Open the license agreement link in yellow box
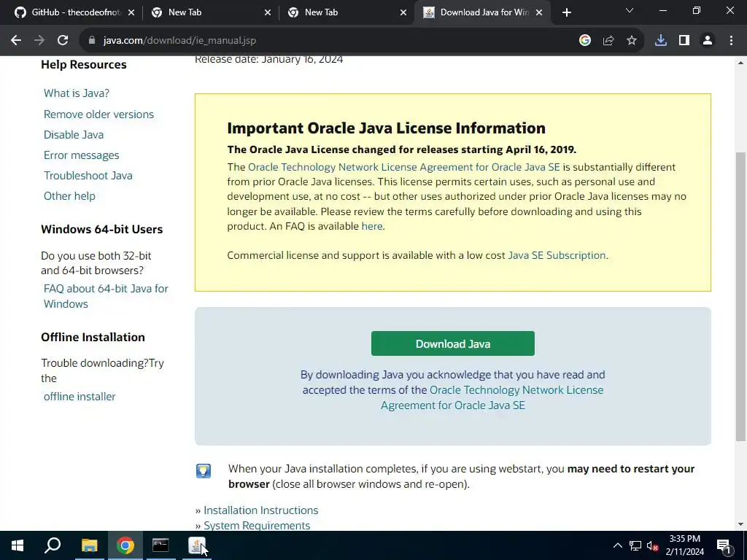Screen dimensions: 747x560 (x=404, y=167)
